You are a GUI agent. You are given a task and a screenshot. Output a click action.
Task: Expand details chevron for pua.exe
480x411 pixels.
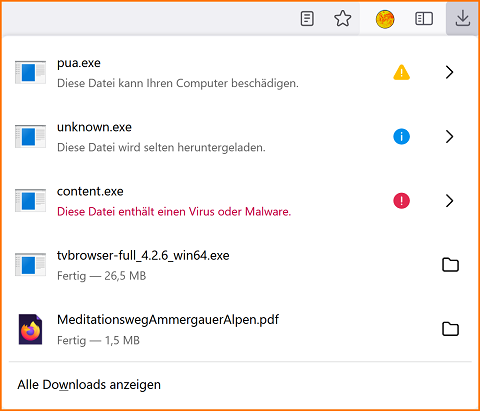click(x=450, y=72)
